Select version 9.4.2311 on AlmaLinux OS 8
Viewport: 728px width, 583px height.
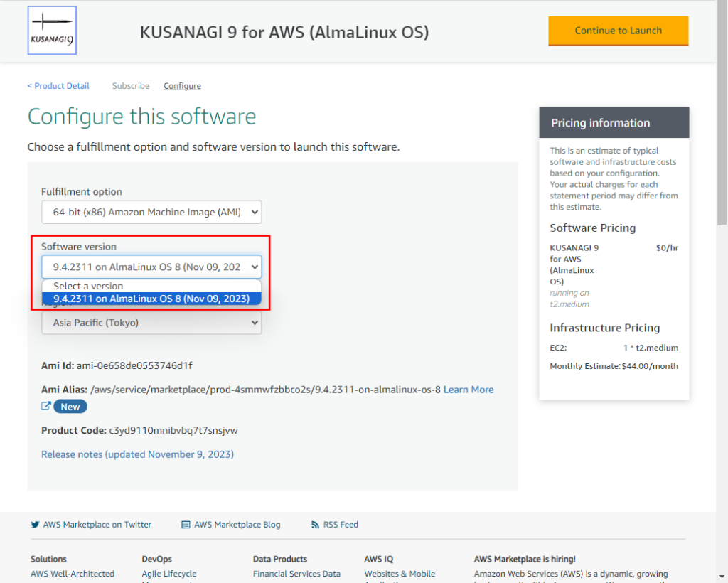[x=151, y=299]
